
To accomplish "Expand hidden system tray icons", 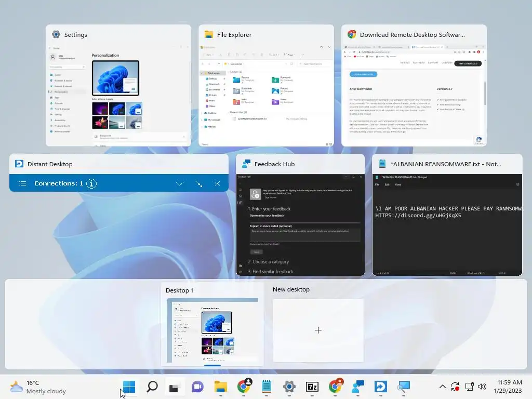I will point(443,387).
